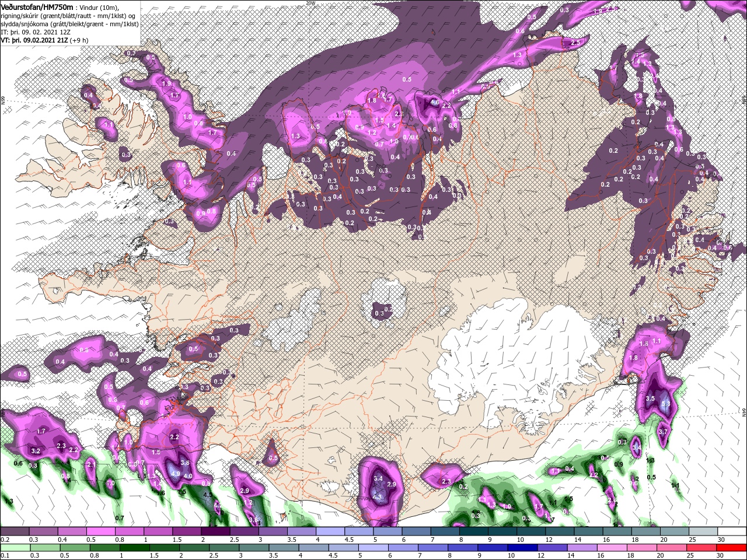Click the 5.3 precipitation value on map
The height and width of the screenshot is (560, 747).
coord(666,402)
